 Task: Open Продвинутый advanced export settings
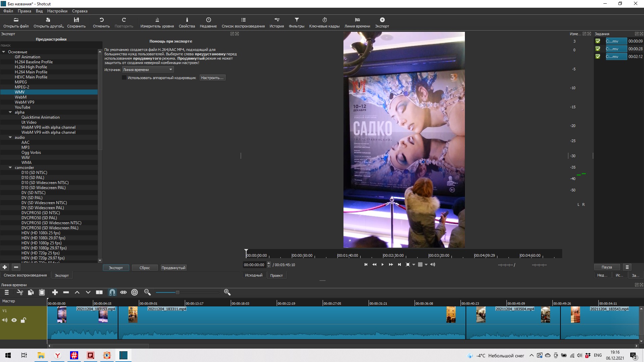(173, 268)
